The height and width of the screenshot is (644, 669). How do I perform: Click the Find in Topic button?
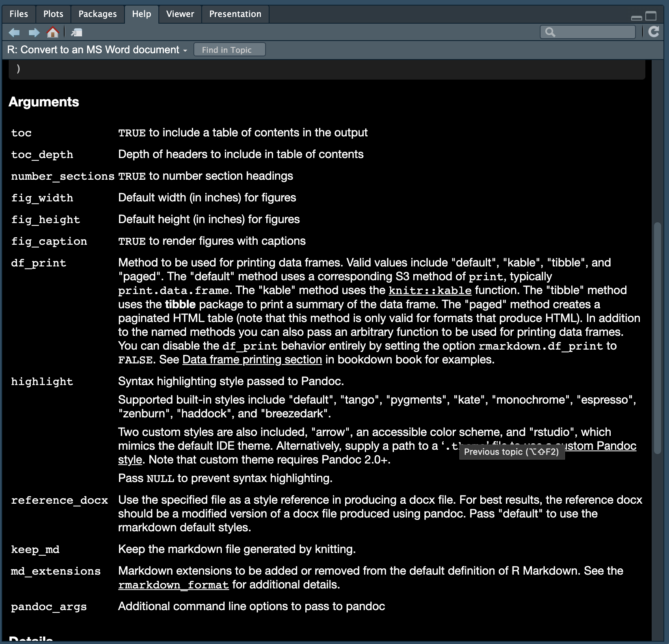[x=230, y=50]
